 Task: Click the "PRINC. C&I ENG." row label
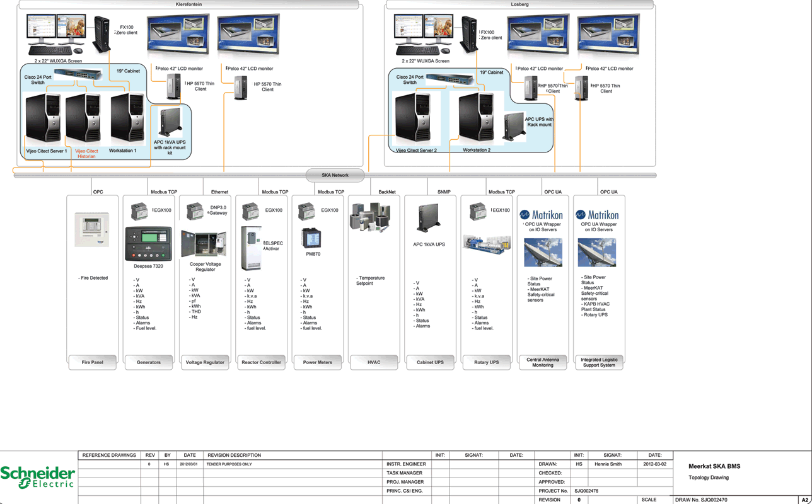404,491
